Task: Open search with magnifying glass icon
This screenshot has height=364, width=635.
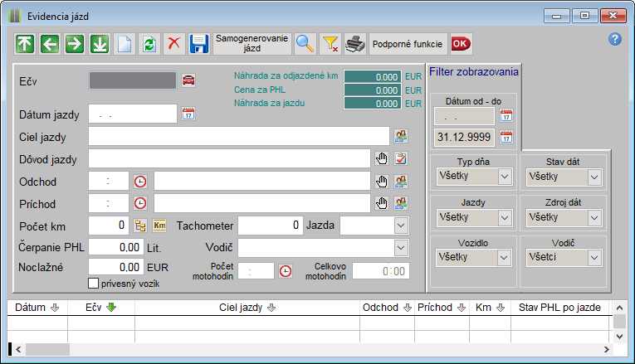Action: tap(305, 44)
